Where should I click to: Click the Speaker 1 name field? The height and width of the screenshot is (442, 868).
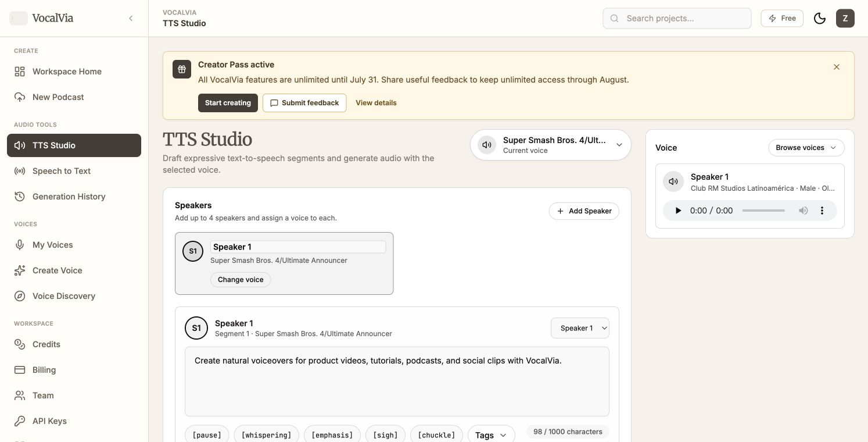point(298,247)
